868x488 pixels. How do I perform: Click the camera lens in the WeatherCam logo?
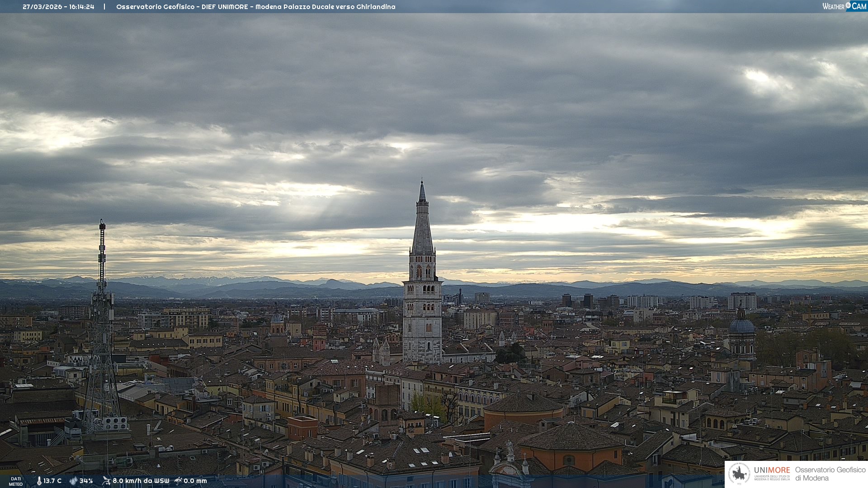point(848,5)
